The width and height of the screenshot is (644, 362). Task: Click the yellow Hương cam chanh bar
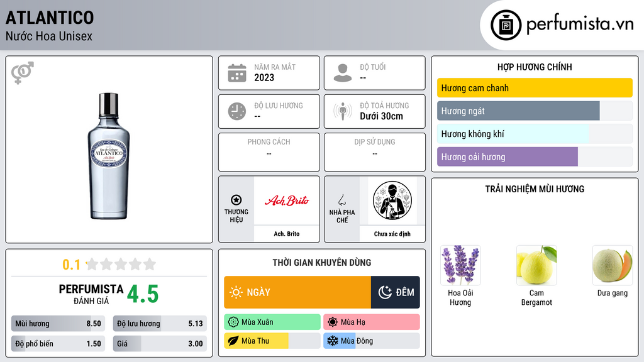535,88
